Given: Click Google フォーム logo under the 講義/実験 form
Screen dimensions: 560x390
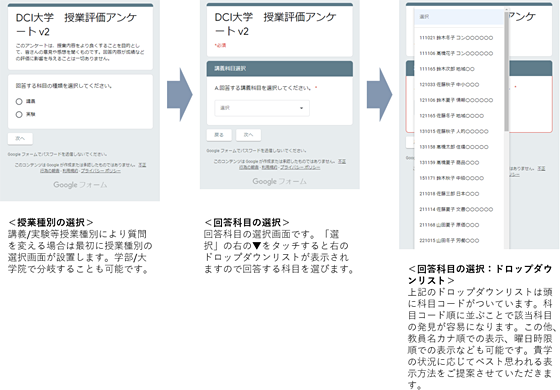Looking at the screenshot, I should pos(80,185).
